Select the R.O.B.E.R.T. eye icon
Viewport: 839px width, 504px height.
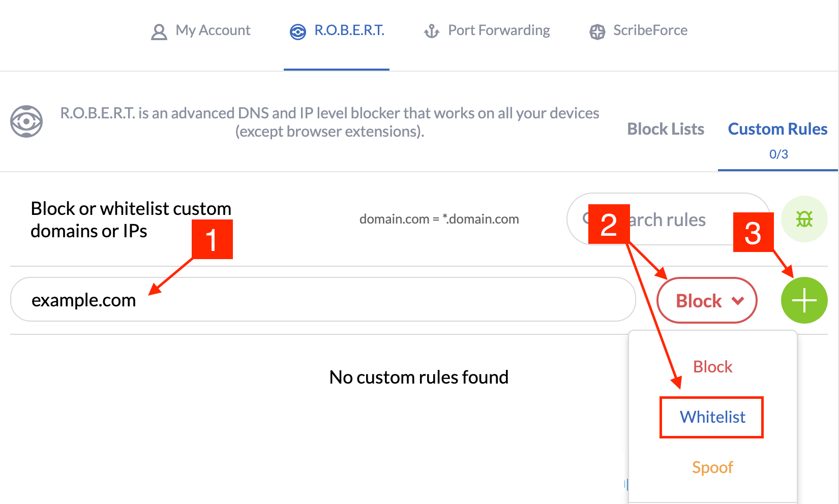tap(297, 31)
